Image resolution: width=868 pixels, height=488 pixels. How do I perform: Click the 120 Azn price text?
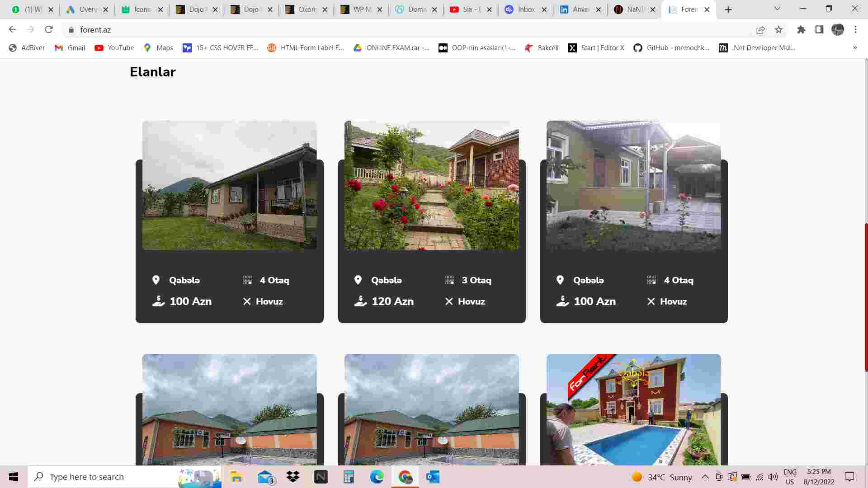[x=392, y=301]
